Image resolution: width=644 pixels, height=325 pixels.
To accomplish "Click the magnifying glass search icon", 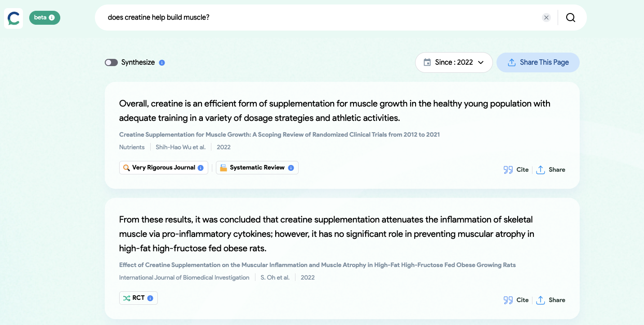I will pyautogui.click(x=570, y=18).
